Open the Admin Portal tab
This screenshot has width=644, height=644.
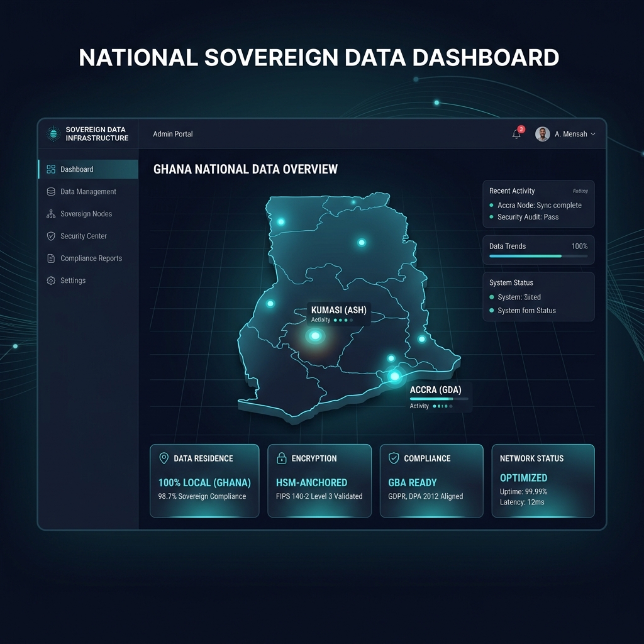(x=172, y=134)
